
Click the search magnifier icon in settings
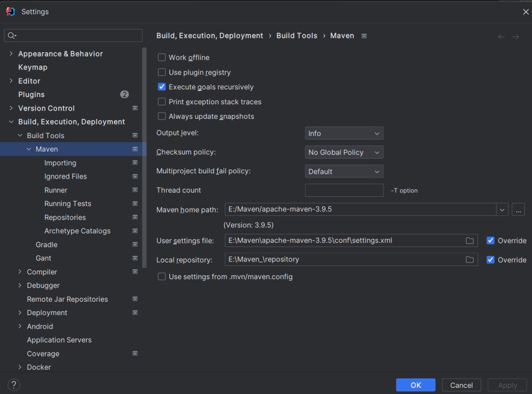[11, 35]
